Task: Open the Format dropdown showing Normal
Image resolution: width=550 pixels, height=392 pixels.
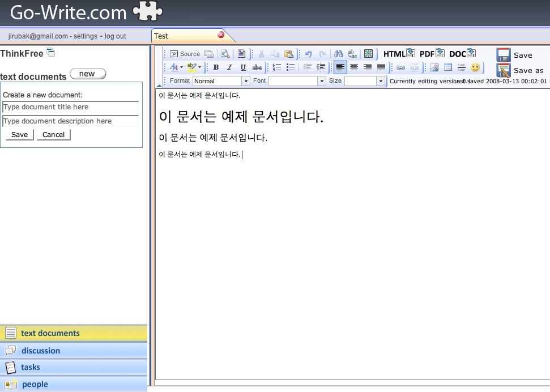Action: pos(221,81)
